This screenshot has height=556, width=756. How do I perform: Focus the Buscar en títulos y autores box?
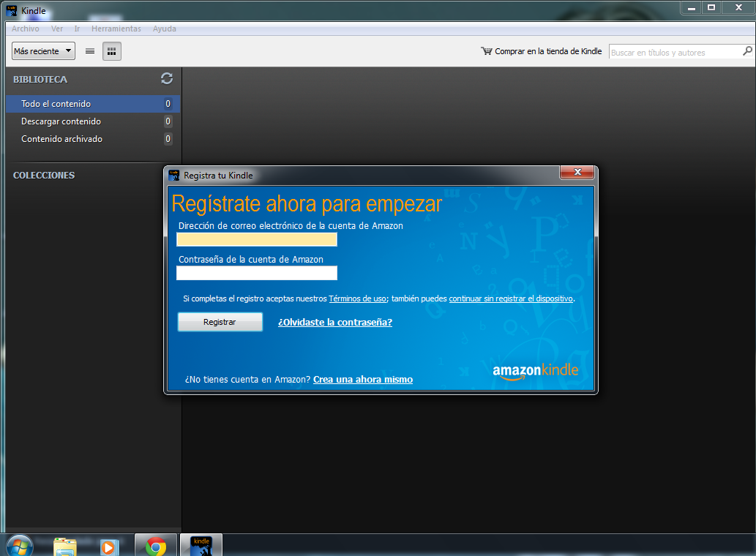click(x=676, y=52)
